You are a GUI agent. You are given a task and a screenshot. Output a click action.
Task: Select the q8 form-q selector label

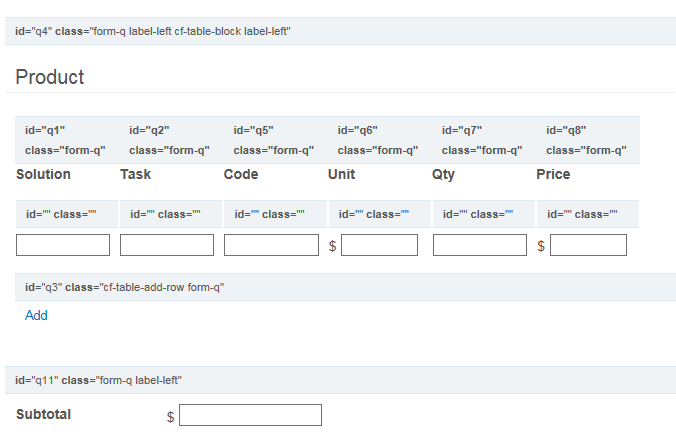[588, 140]
